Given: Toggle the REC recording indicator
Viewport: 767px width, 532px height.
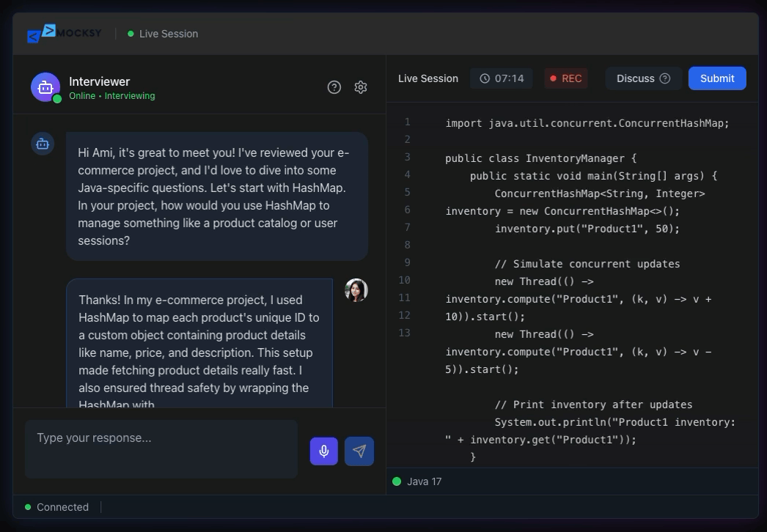Looking at the screenshot, I should [565, 78].
